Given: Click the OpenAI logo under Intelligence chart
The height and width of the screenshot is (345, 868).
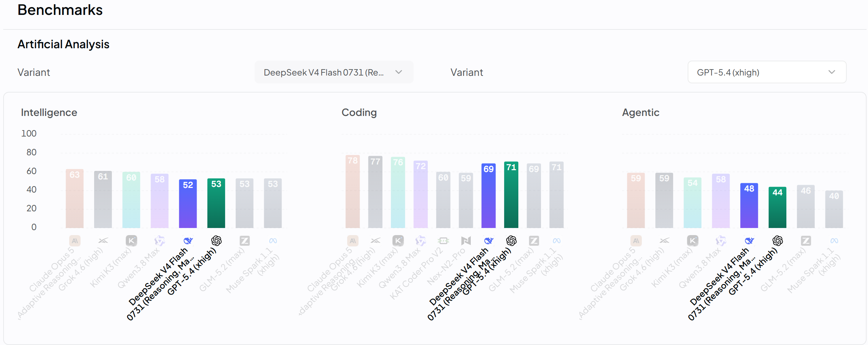Looking at the screenshot, I should pyautogui.click(x=216, y=241).
